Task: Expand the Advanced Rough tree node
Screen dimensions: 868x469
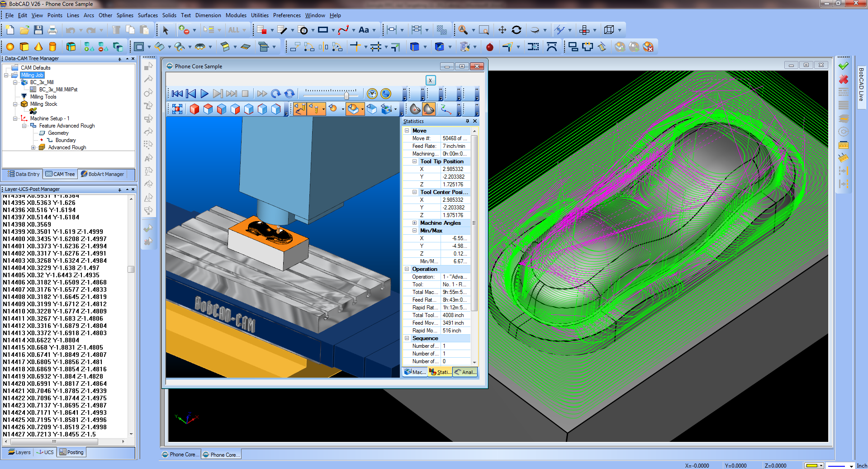Action: pyautogui.click(x=33, y=147)
